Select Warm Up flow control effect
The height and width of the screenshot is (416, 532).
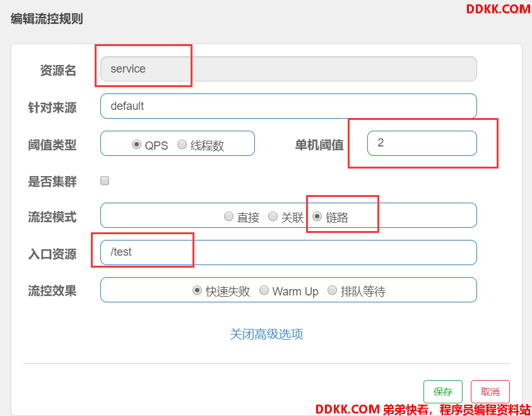point(264,290)
